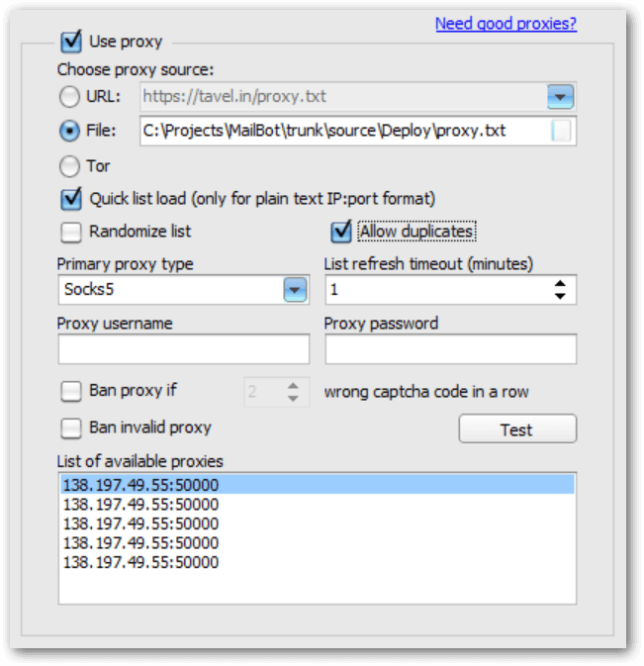Open the URL dropdown arrow
644x666 pixels.
tap(560, 97)
